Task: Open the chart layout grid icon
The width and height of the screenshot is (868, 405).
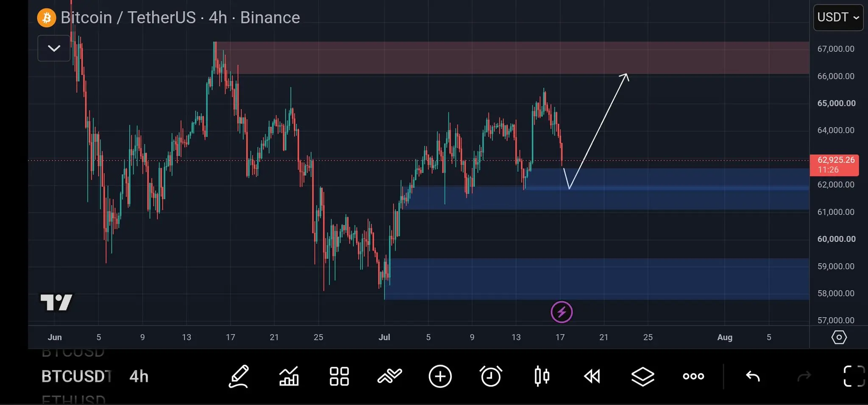Action: (x=339, y=376)
